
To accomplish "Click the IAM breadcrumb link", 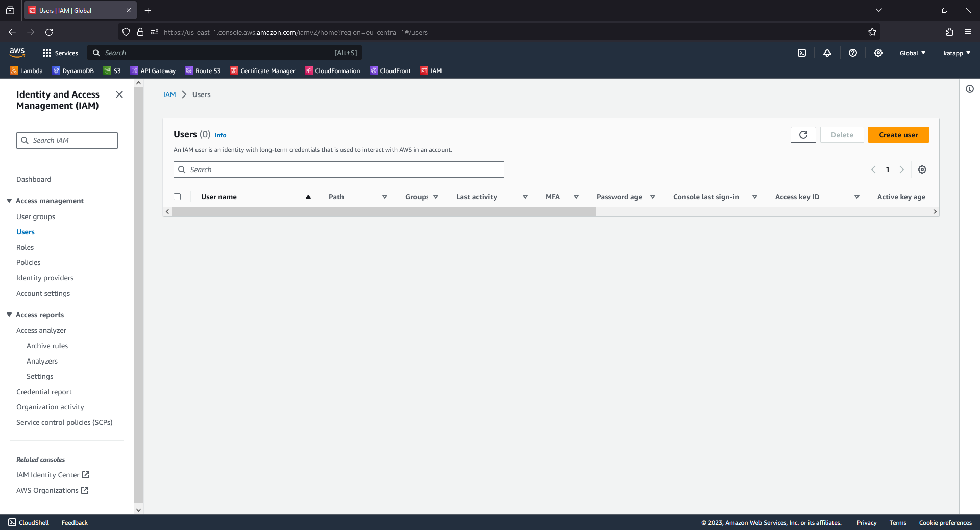I will pyautogui.click(x=169, y=94).
